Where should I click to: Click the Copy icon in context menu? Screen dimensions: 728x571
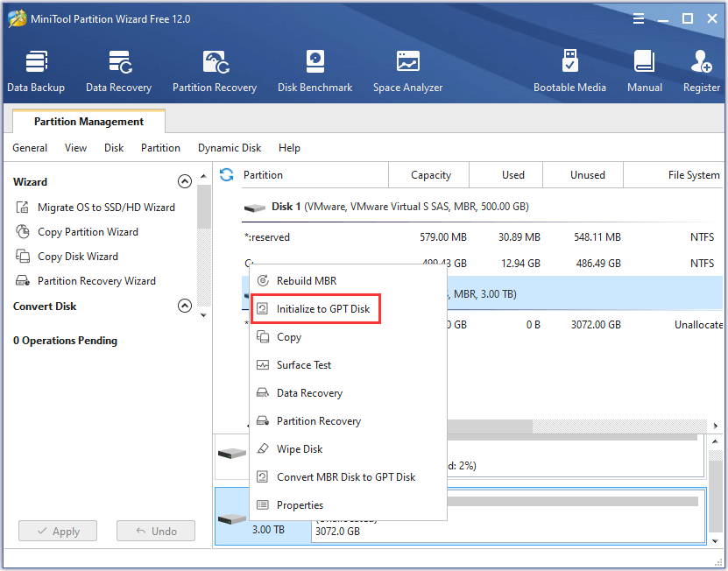[x=263, y=336]
